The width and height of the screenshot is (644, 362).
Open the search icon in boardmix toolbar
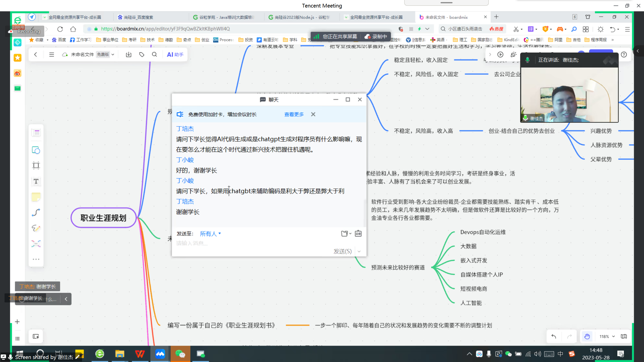click(154, 55)
